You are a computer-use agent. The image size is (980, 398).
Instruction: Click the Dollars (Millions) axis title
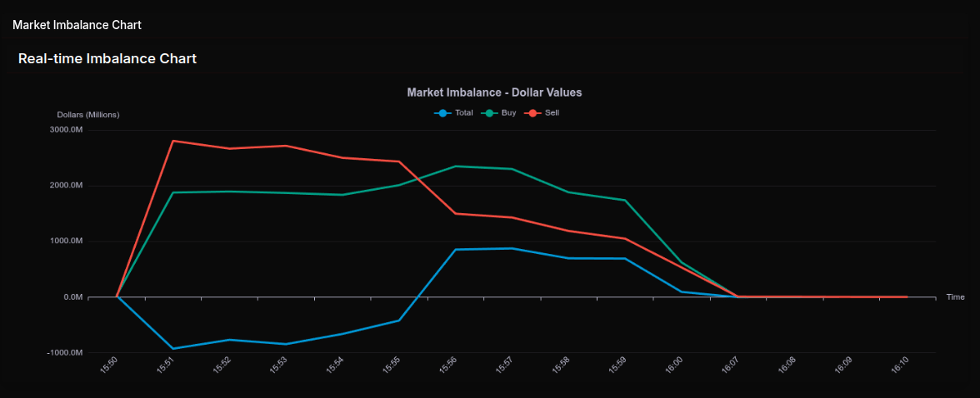coord(88,114)
